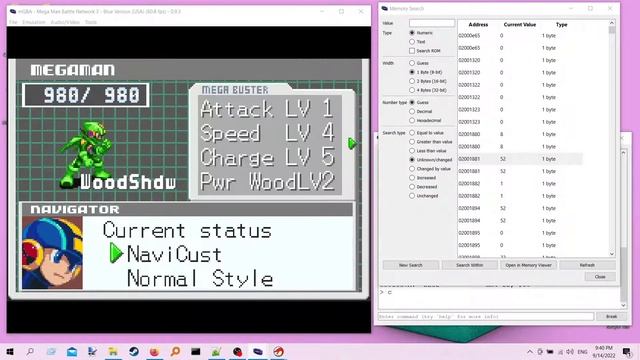Screen dimensions: 640x360
Task: Click the notification center icon
Action: tap(627, 351)
